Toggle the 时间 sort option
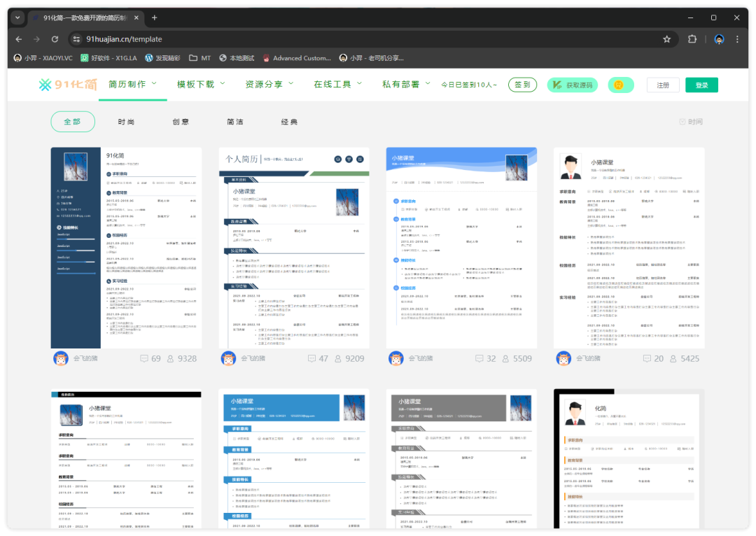 tap(691, 122)
